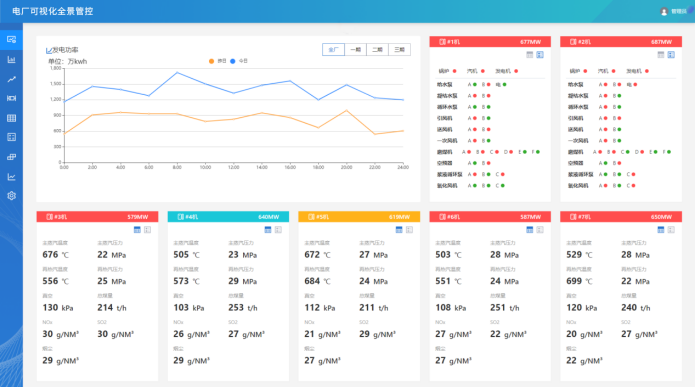
Task: Click the 579MW header value
Action: [x=138, y=217]
